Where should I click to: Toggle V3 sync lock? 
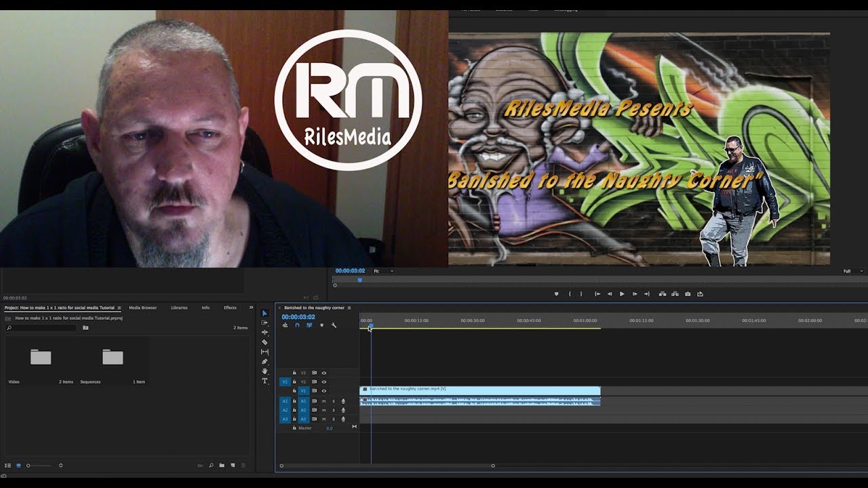coord(314,373)
